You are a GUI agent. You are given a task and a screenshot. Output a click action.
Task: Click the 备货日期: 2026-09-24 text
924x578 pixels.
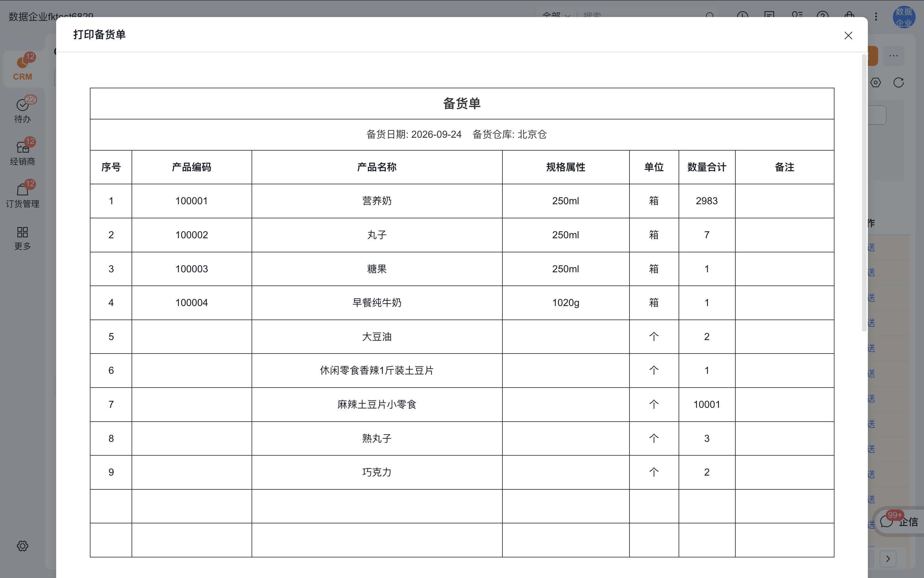(x=414, y=135)
